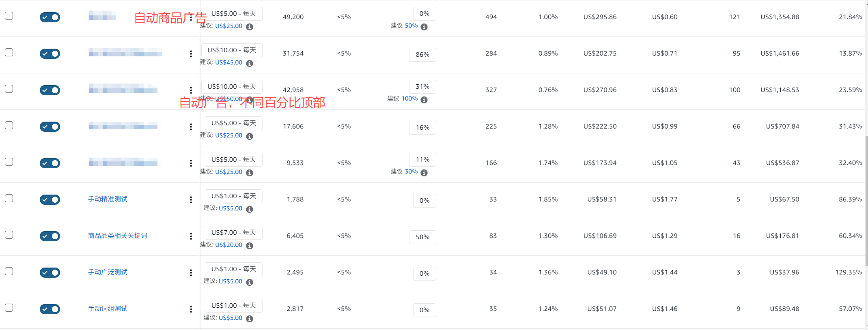The width and height of the screenshot is (868, 330).
Task: Open three-dot menu for 手动精准测试 campaign
Action: click(191, 199)
